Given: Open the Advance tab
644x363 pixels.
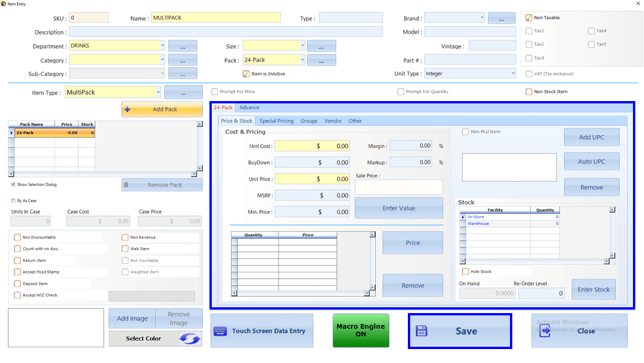Looking at the screenshot, I should click(249, 107).
